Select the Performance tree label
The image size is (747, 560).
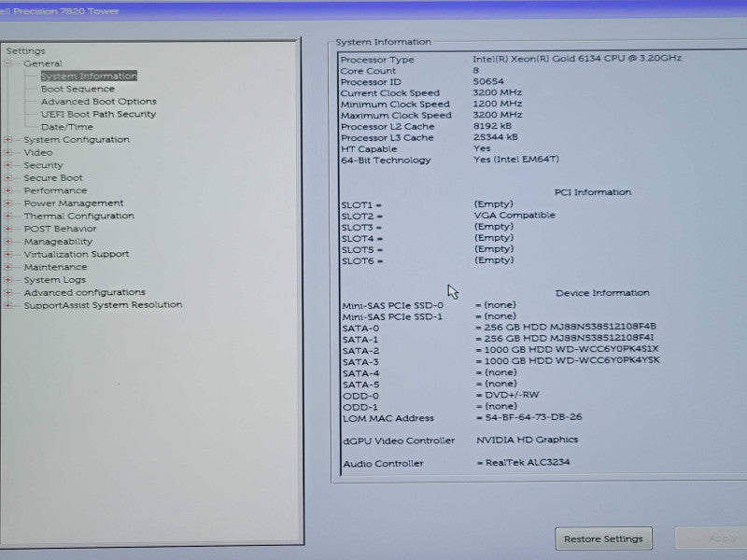click(55, 190)
